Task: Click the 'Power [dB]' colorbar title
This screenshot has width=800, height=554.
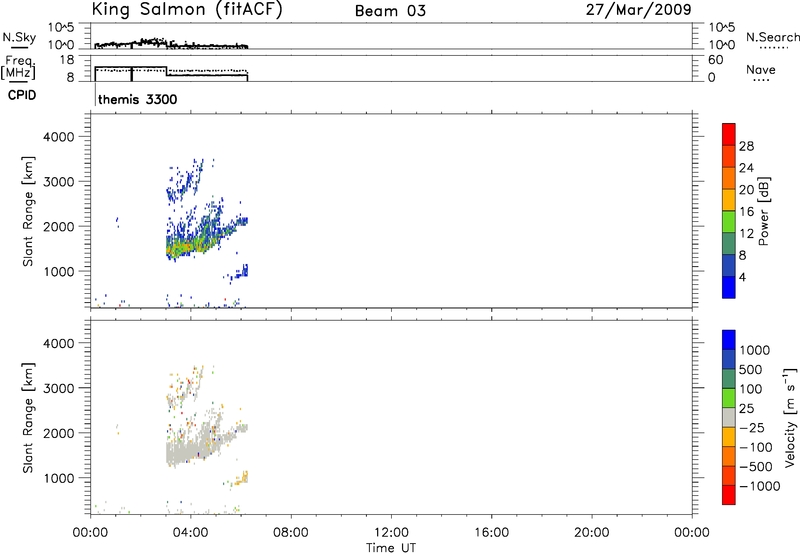Action: tap(763, 211)
